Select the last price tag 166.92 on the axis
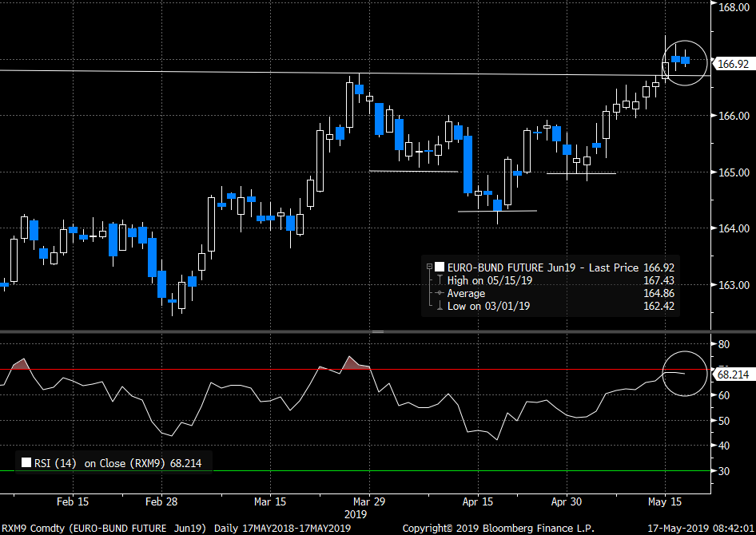Image resolution: width=756 pixels, height=535 pixels. [x=733, y=64]
